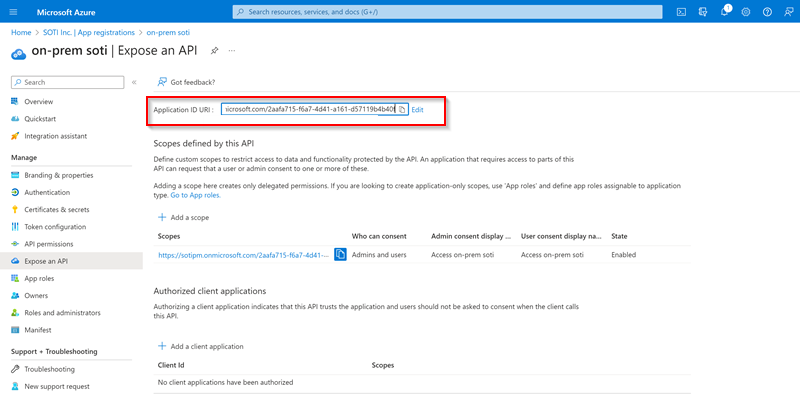Click the Microsoft Azure portal title

(66, 12)
